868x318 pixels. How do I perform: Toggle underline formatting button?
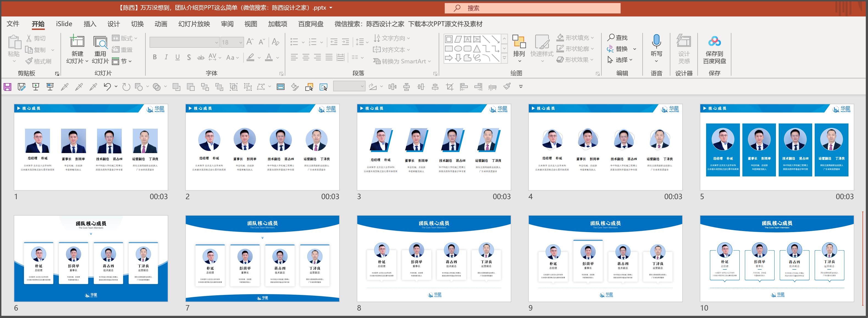point(178,57)
